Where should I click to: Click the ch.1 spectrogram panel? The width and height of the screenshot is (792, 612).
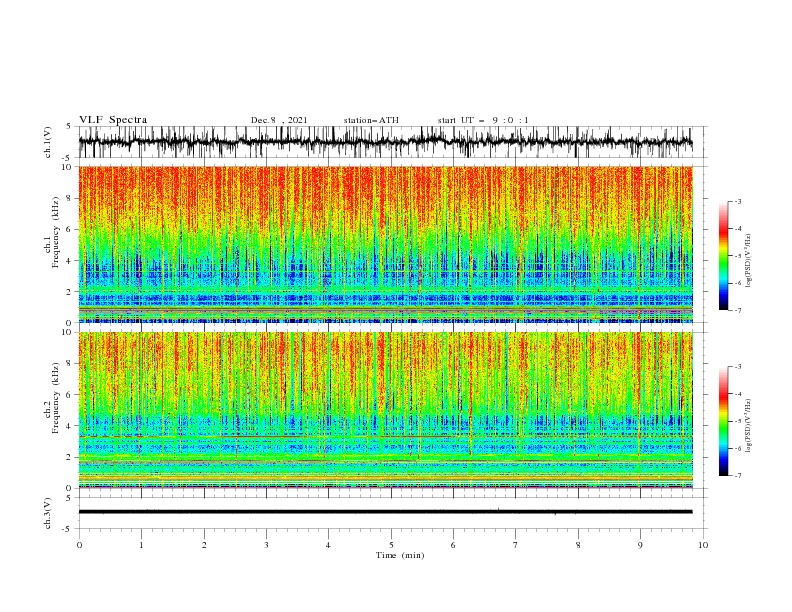[385, 244]
